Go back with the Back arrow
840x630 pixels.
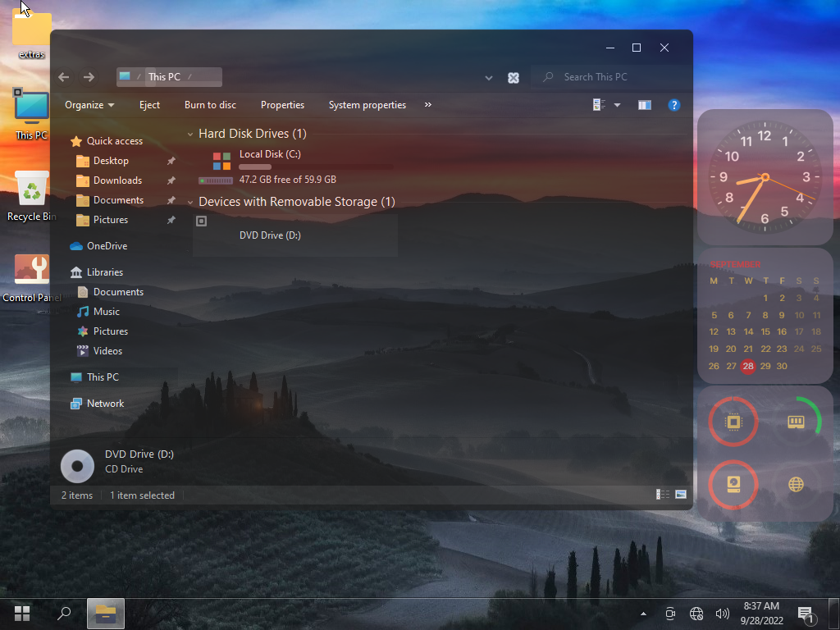click(x=64, y=77)
